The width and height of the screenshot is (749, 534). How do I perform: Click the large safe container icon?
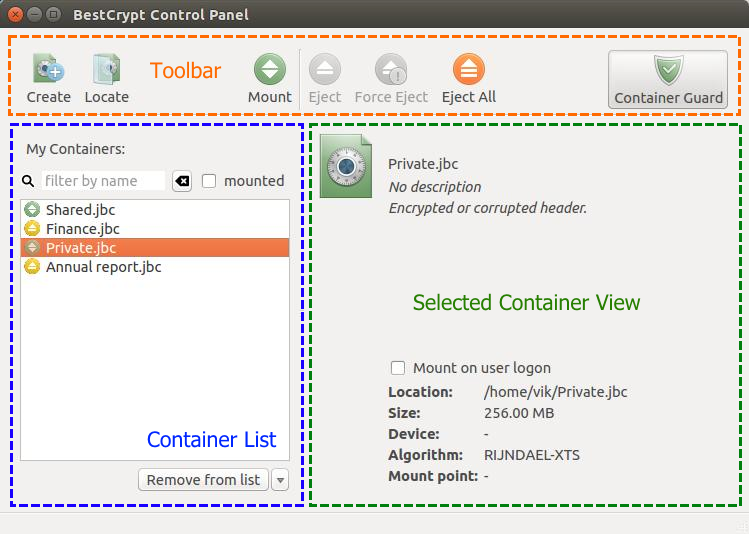[x=346, y=166]
